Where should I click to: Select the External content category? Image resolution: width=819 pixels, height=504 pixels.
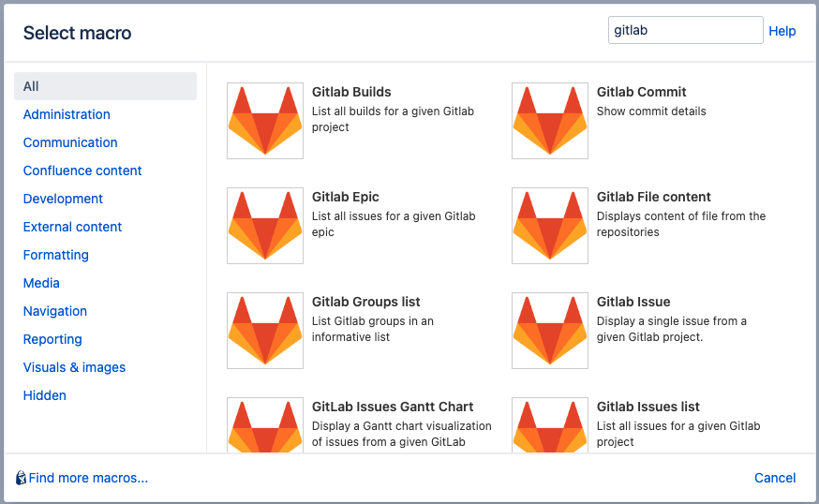[72, 227]
